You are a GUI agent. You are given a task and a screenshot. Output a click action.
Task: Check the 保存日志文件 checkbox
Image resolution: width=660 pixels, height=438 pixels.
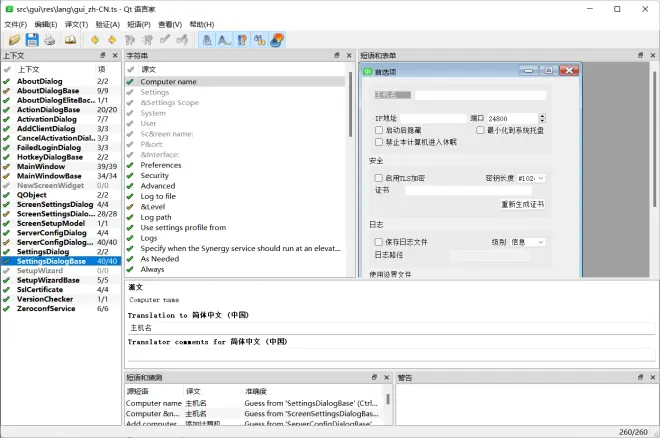point(379,242)
